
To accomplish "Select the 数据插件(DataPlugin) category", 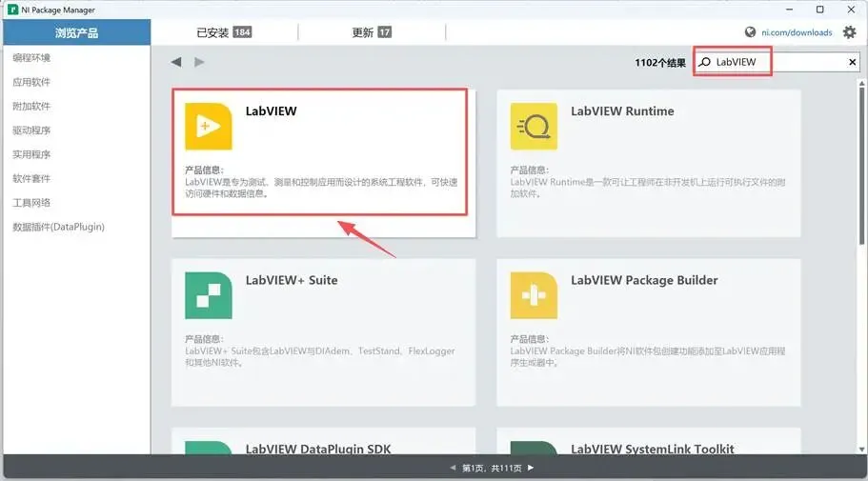I will click(x=59, y=227).
